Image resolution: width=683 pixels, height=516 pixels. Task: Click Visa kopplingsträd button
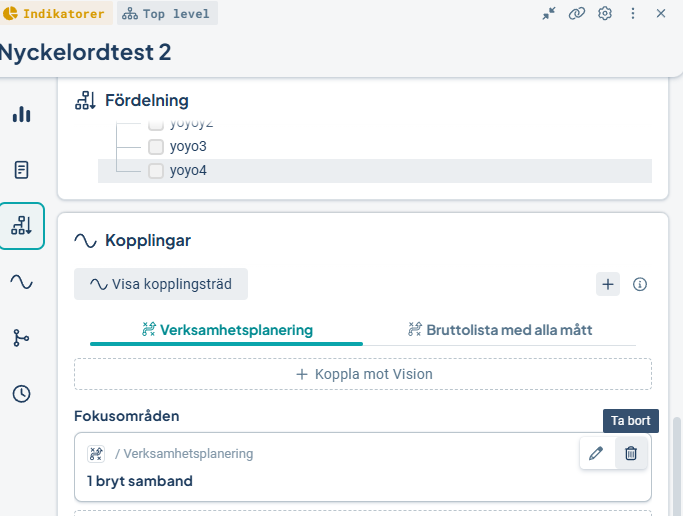(x=161, y=284)
